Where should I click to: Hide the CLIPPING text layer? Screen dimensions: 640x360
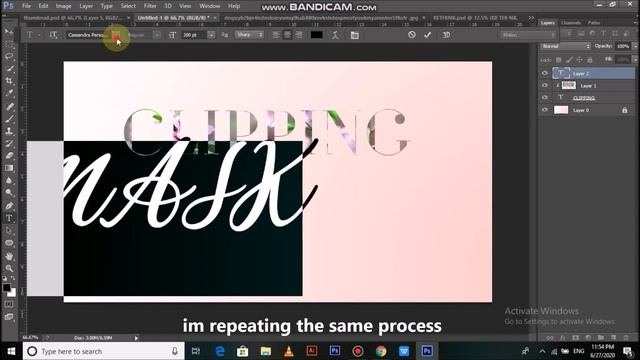tap(544, 98)
